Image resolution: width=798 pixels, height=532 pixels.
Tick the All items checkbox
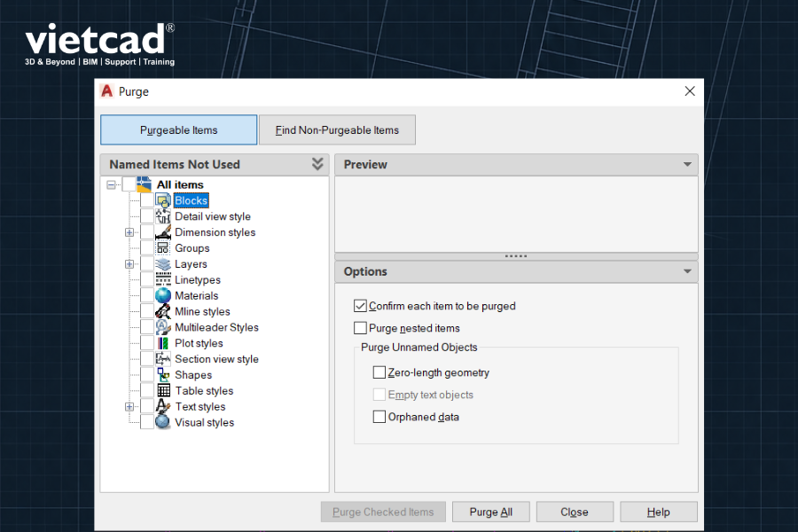(129, 184)
